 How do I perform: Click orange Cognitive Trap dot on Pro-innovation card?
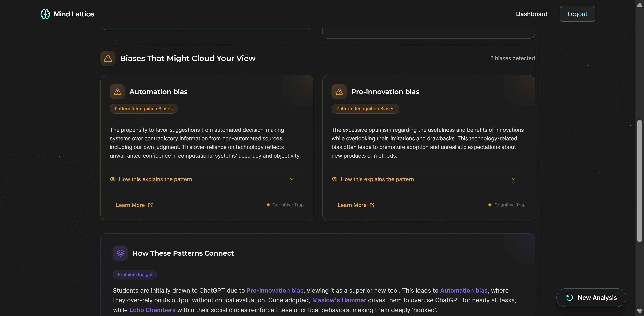tap(490, 205)
